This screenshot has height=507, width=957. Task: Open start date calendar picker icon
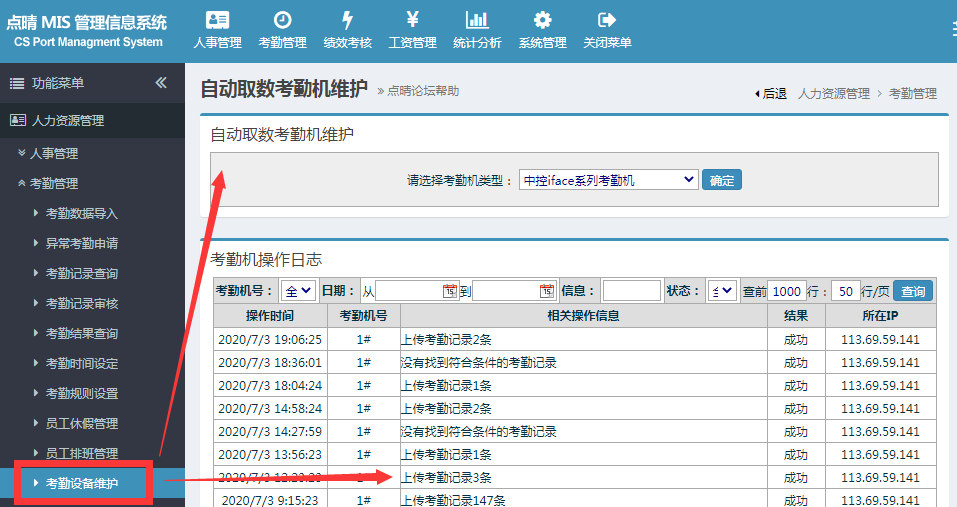tap(449, 291)
